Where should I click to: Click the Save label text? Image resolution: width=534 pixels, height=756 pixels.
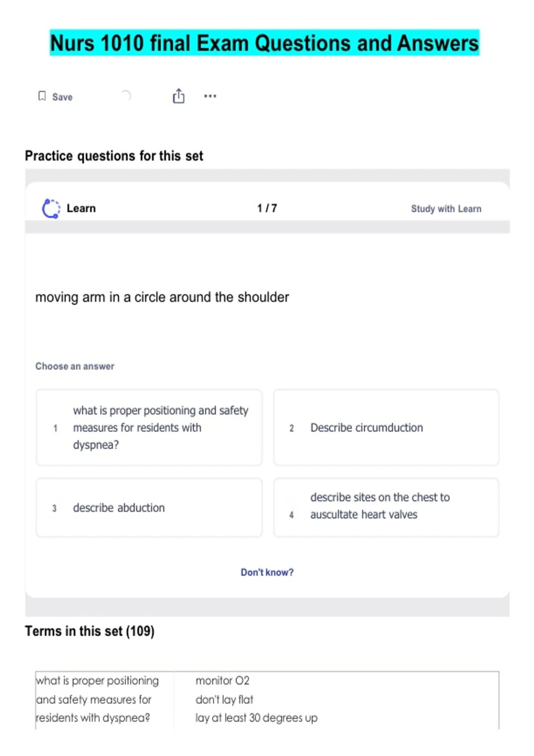pos(62,97)
